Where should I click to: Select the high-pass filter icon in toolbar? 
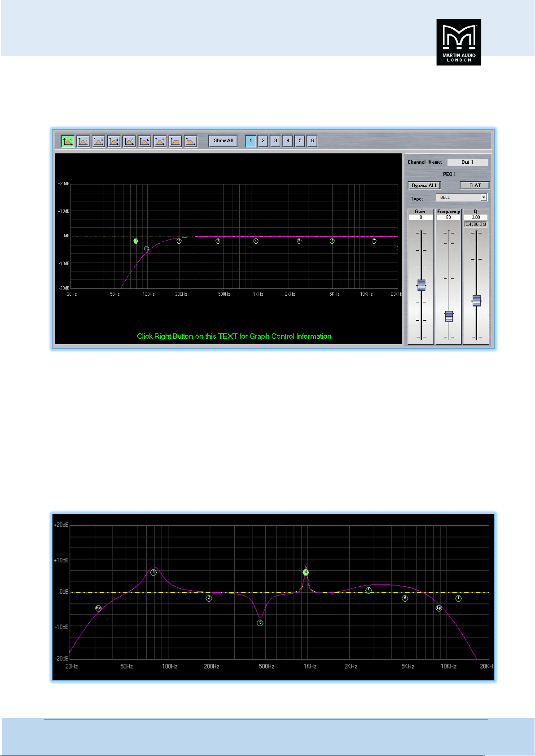point(175,141)
